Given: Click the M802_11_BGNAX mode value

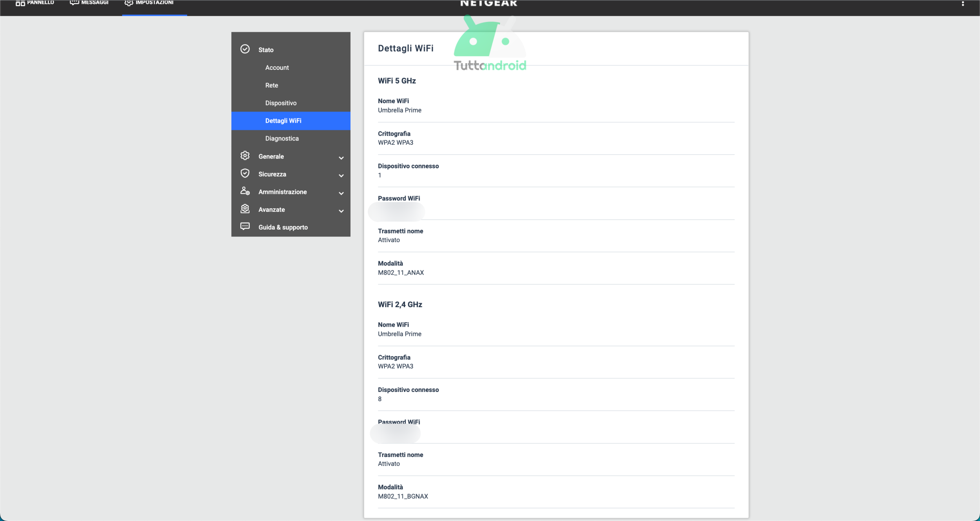Looking at the screenshot, I should pyautogui.click(x=403, y=496).
